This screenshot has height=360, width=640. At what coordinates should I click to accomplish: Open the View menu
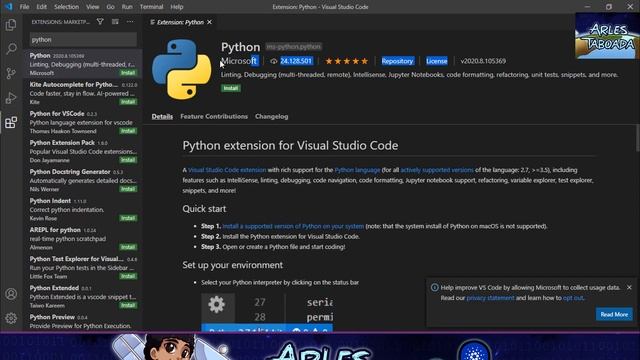[x=93, y=7]
